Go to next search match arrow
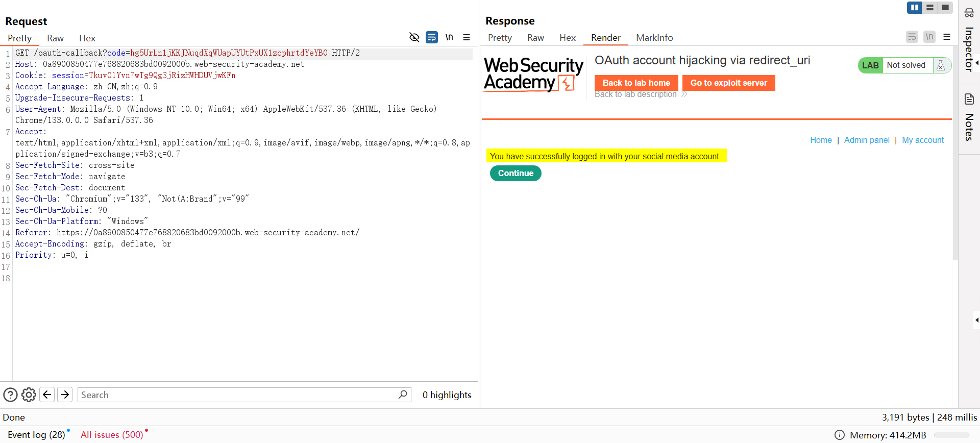Viewport: 980px width, 443px height. [x=65, y=395]
